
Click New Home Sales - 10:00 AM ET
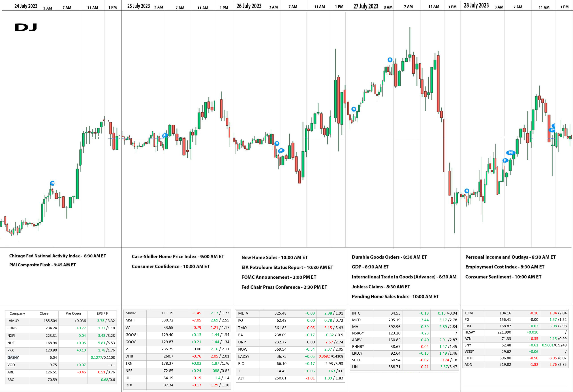274,257
